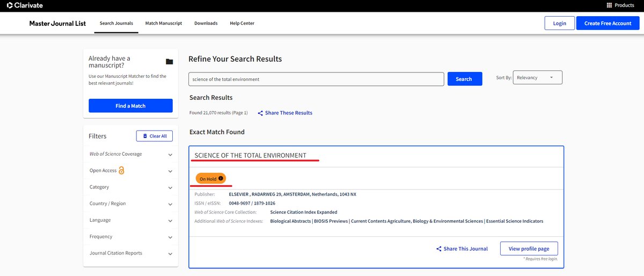Click the ISSN value 0048-9697 / 1879-1026
The image size is (644, 276).
pos(252,204)
